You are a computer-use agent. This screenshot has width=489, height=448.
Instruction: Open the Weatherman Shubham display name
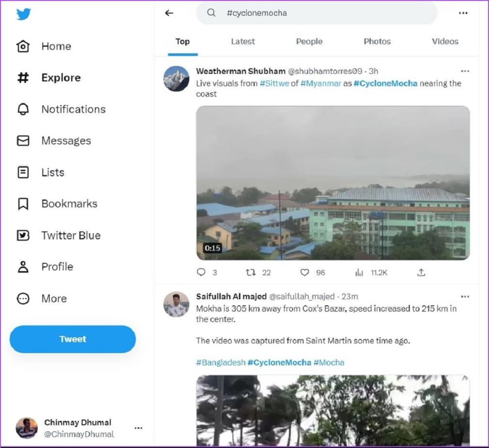click(241, 72)
